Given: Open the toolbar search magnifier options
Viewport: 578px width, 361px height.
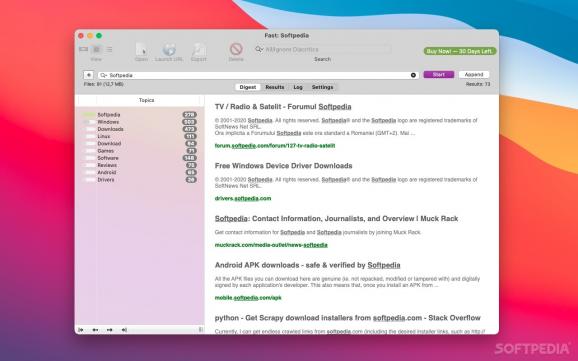Looking at the screenshot, I should (x=260, y=49).
